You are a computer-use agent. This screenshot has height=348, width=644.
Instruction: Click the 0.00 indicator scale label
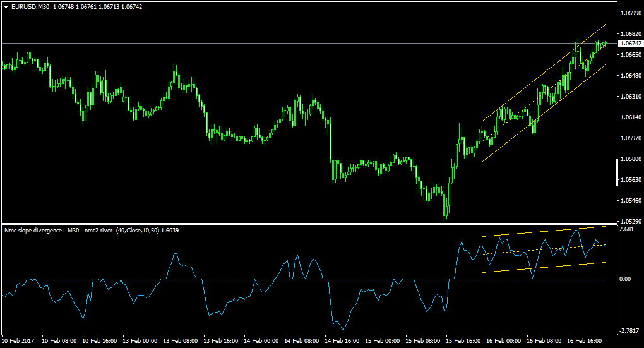point(625,279)
